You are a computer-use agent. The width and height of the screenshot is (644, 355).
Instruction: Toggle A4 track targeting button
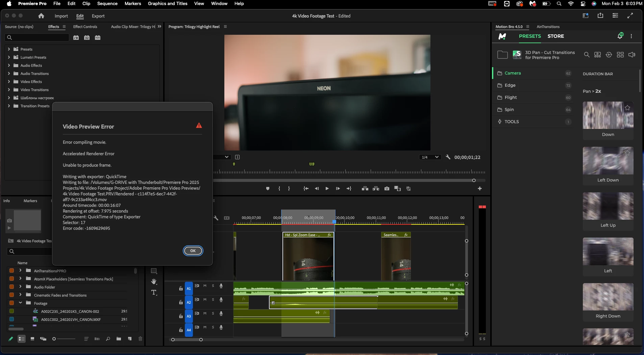189,330
